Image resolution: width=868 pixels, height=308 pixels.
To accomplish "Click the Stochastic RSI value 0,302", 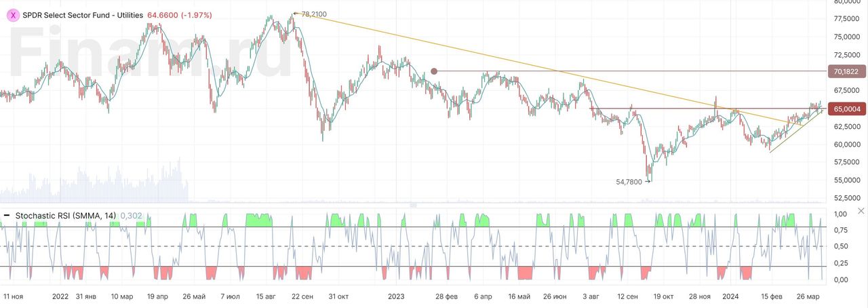I will (130, 215).
